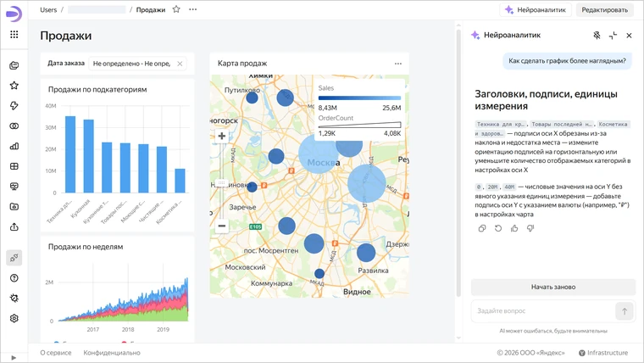Close the Нейроаналитик panel
Image resolution: width=644 pixels, height=363 pixels.
click(x=629, y=36)
